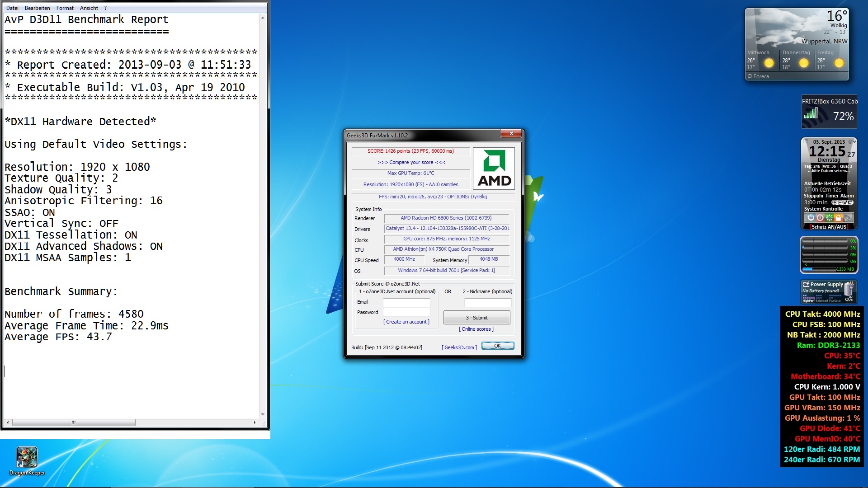This screenshot has height=488, width=868.
Task: Open the Format menu in Notepad
Action: (x=65, y=8)
